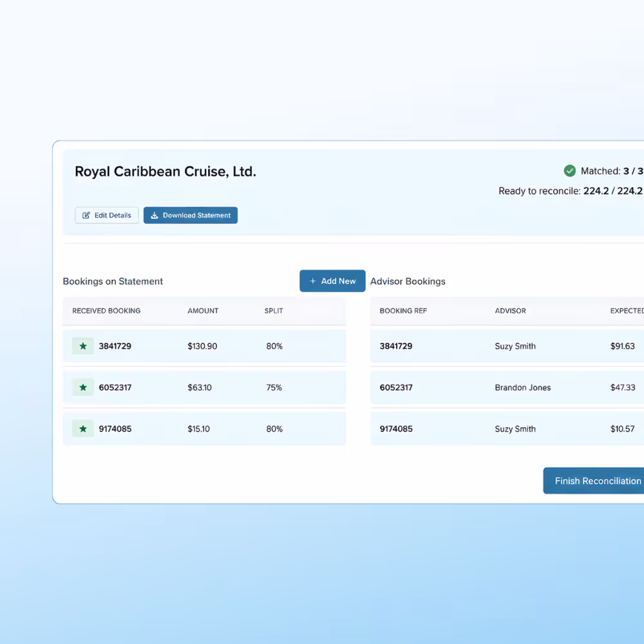Click the 80% split for 9174085

click(x=274, y=429)
